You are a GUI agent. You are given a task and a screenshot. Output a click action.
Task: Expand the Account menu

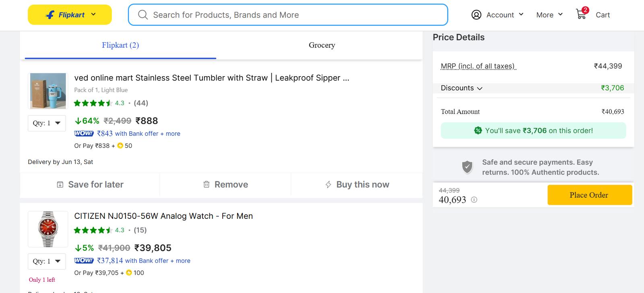click(521, 15)
